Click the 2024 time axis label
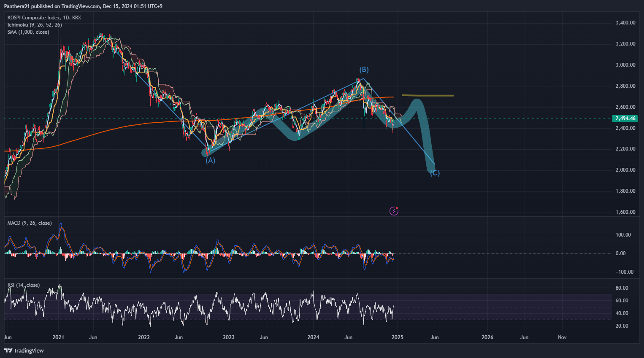 pyautogui.click(x=313, y=337)
